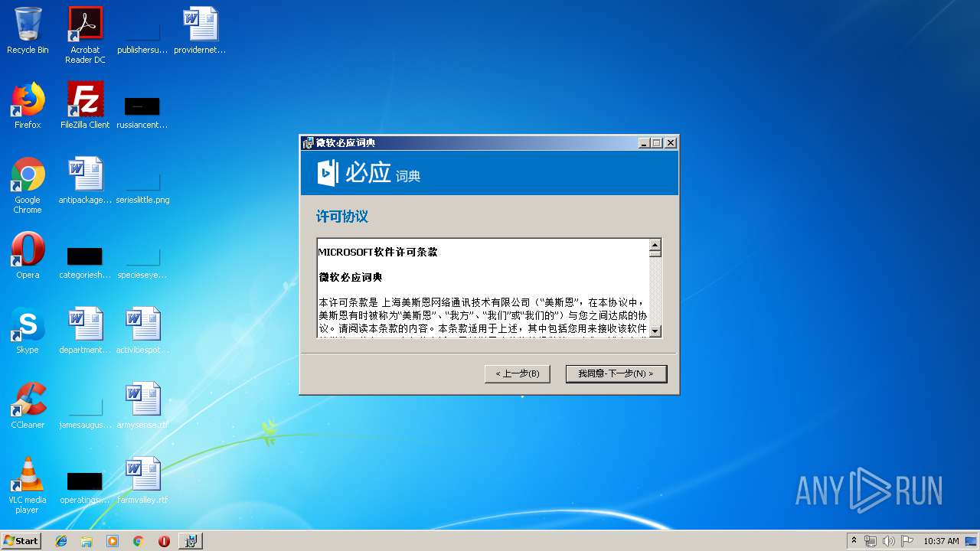Select the providernet Word document icon

(x=200, y=31)
